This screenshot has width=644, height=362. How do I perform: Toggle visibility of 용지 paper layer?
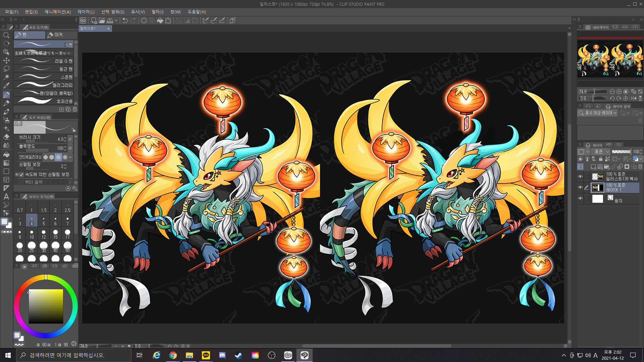click(x=580, y=198)
